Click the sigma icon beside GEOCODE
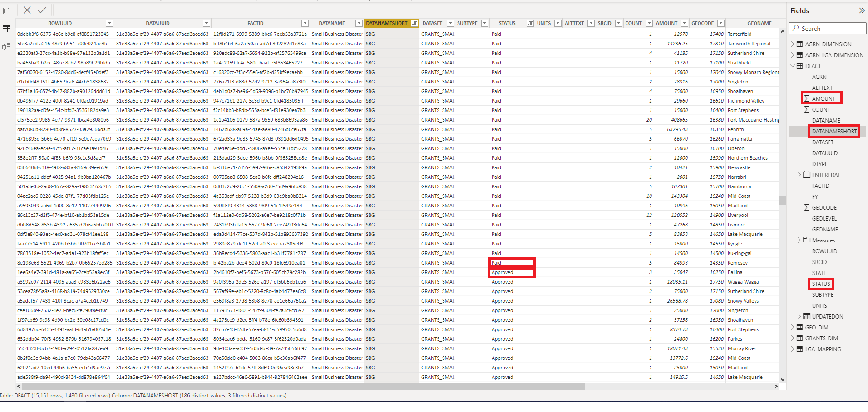This screenshot has width=868, height=412. tap(807, 207)
